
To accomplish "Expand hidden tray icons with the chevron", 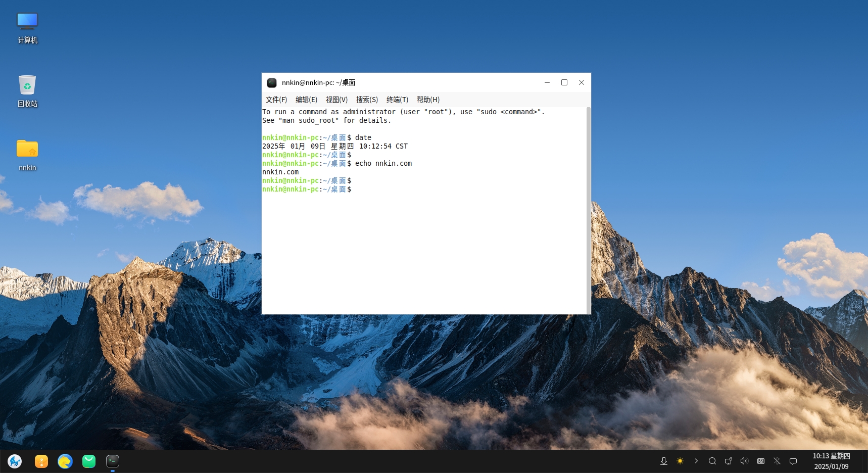I will coord(696,461).
